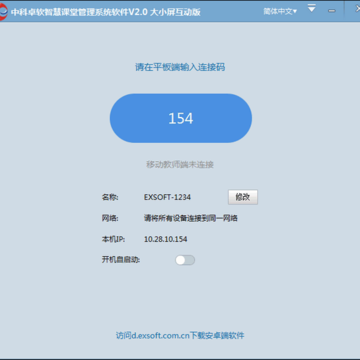Click the window title 中科卓软智慧课堂管理系统软件V2.0
Image resolution: width=360 pixels, height=360 pixels.
pos(79,12)
